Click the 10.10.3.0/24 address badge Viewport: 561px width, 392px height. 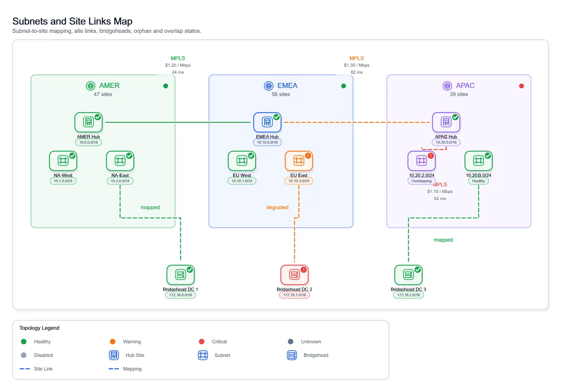[x=299, y=181]
